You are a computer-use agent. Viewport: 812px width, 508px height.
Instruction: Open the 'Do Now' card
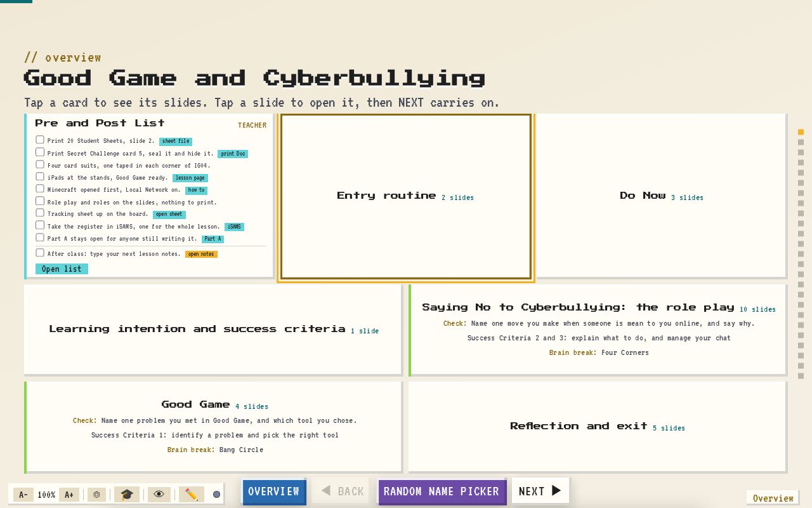pos(662,196)
